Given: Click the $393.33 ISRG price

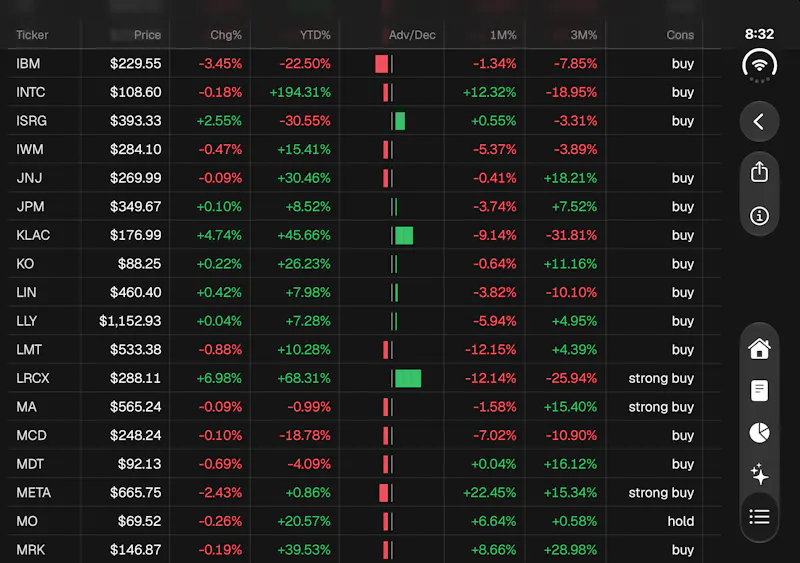Looking at the screenshot, I should coord(135,120).
